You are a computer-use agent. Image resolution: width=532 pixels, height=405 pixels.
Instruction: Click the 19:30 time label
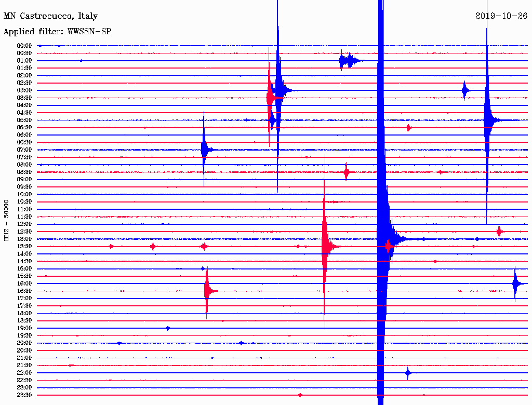click(24, 335)
